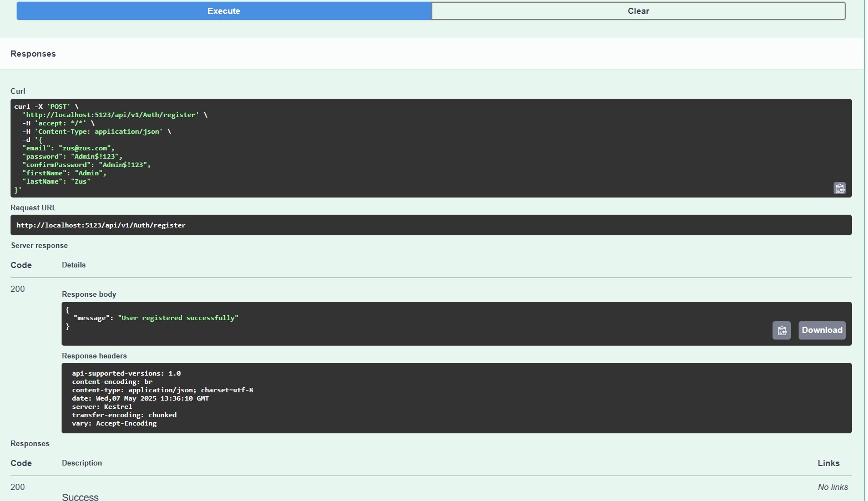This screenshot has width=868, height=501.
Task: Click the Response headers label
Action: [x=94, y=356]
